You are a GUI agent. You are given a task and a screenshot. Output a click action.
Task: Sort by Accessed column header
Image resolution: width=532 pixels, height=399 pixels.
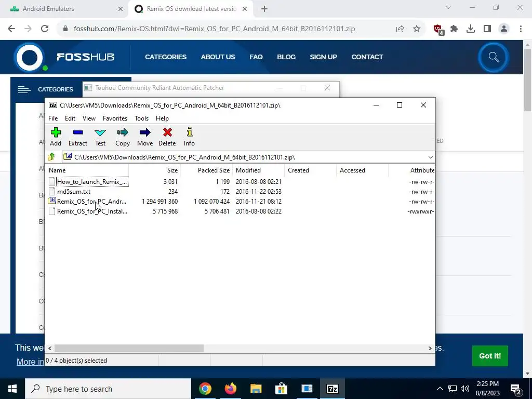pyautogui.click(x=362, y=170)
